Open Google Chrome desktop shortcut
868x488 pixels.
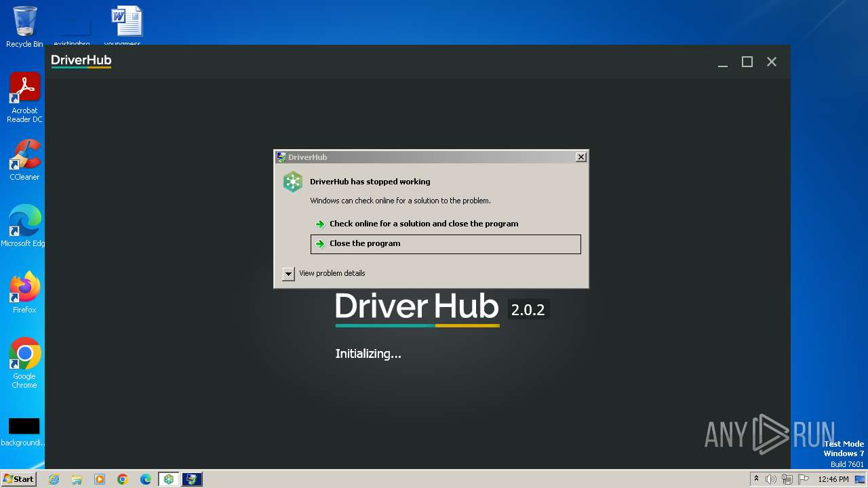coord(24,363)
